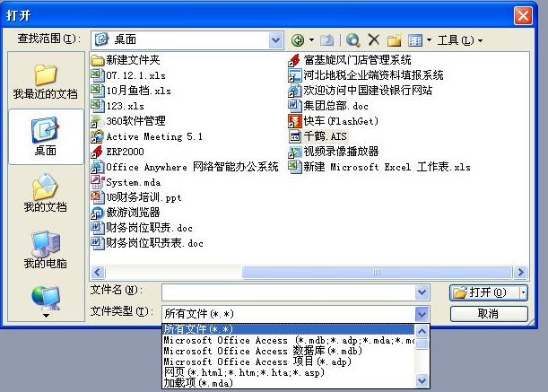Open 我的文档 in the places bar
Screen dimensions: 548x392
click(46, 193)
